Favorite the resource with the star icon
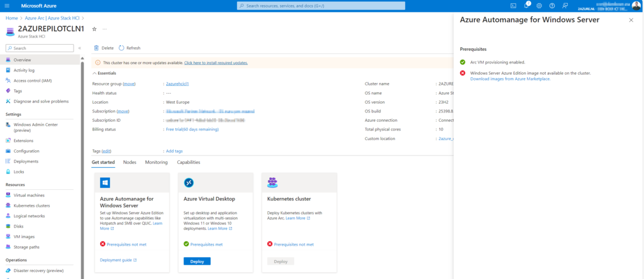Viewport: 644px width, 279px height. [x=94, y=29]
